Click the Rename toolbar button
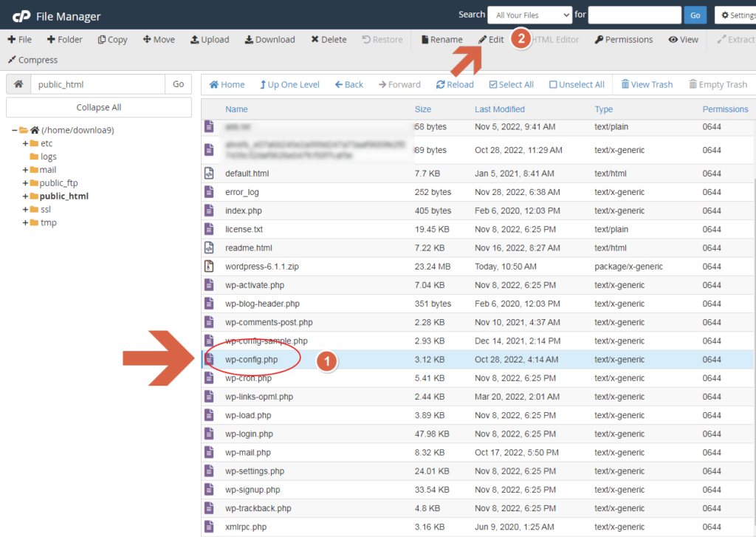The image size is (756, 537). (441, 40)
